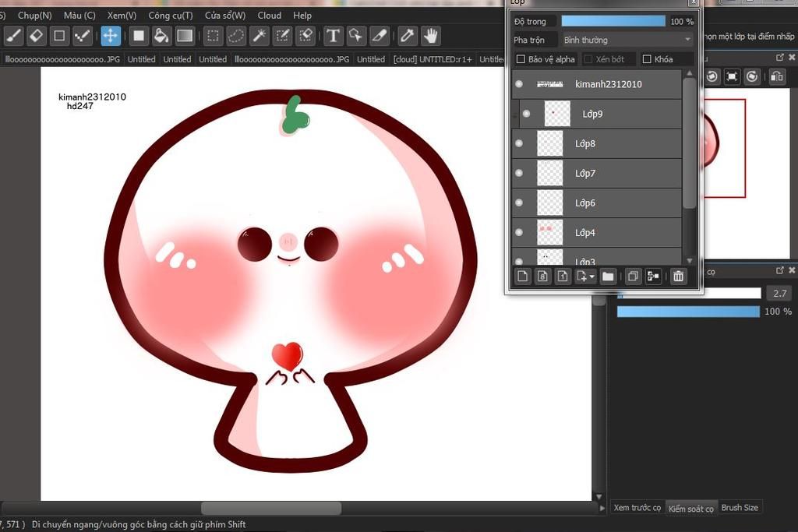Image resolution: width=798 pixels, height=532 pixels.
Task: Open the Pha trộn blend mode dropdown
Action: click(x=627, y=40)
